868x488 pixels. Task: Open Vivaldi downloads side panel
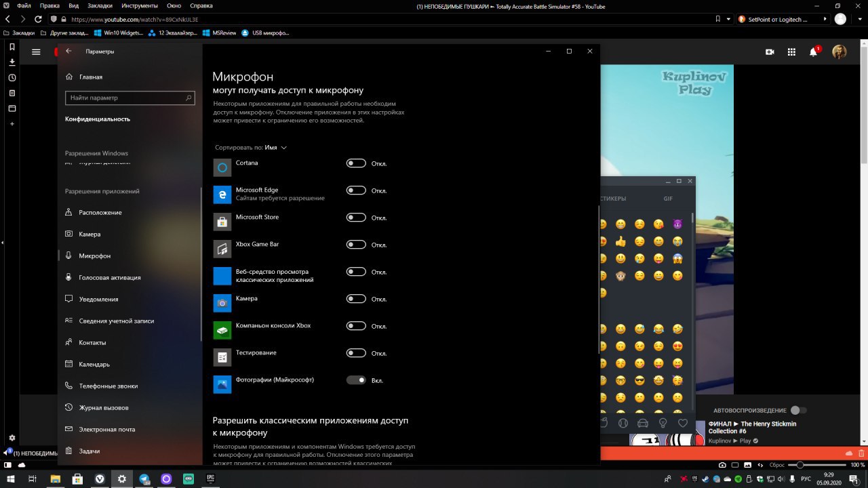pos(12,62)
